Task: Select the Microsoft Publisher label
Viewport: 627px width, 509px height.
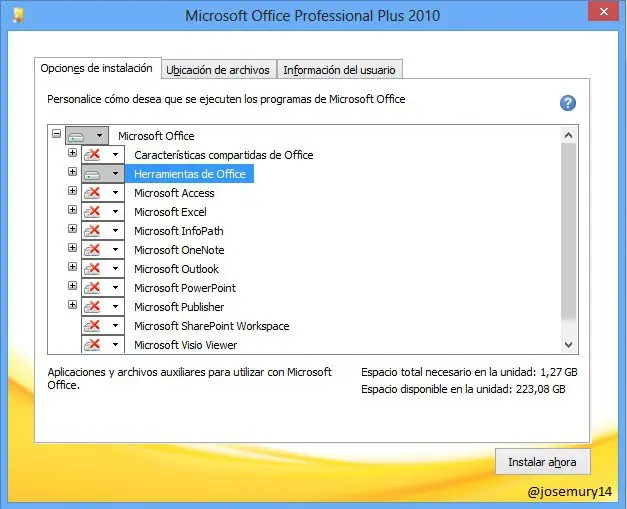Action: click(179, 307)
